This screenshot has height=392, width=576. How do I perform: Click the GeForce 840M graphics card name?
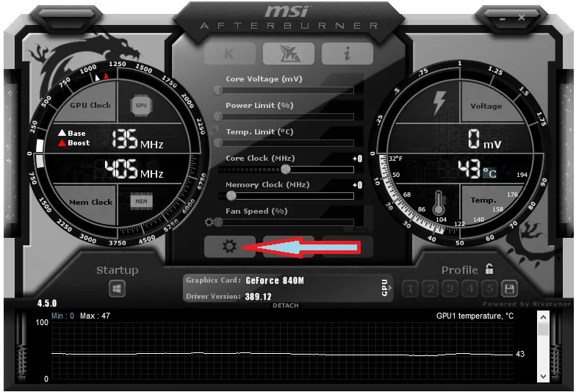point(275,280)
